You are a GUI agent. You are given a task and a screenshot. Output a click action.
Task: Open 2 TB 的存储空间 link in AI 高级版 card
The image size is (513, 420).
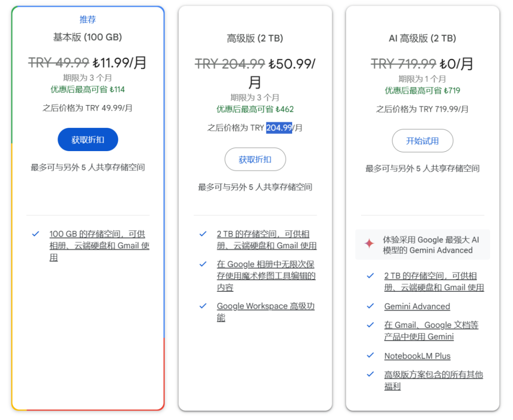(x=434, y=282)
